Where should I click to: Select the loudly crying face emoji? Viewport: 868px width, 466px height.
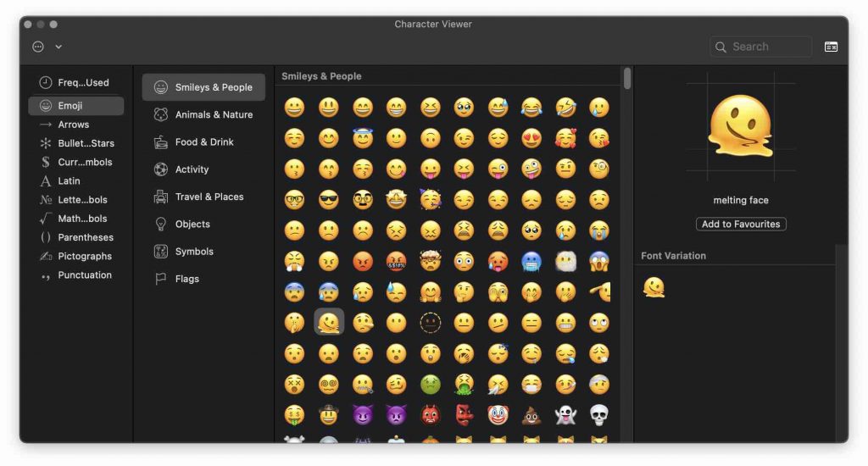click(x=599, y=230)
